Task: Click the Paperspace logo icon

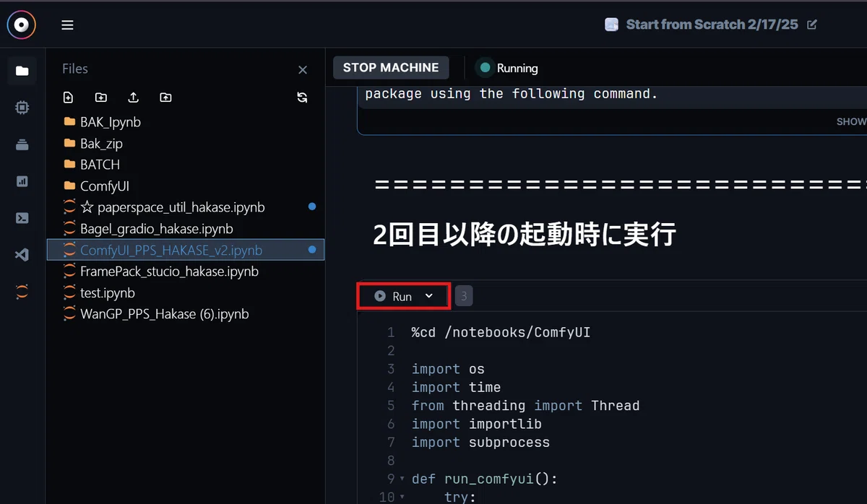Action: click(22, 25)
